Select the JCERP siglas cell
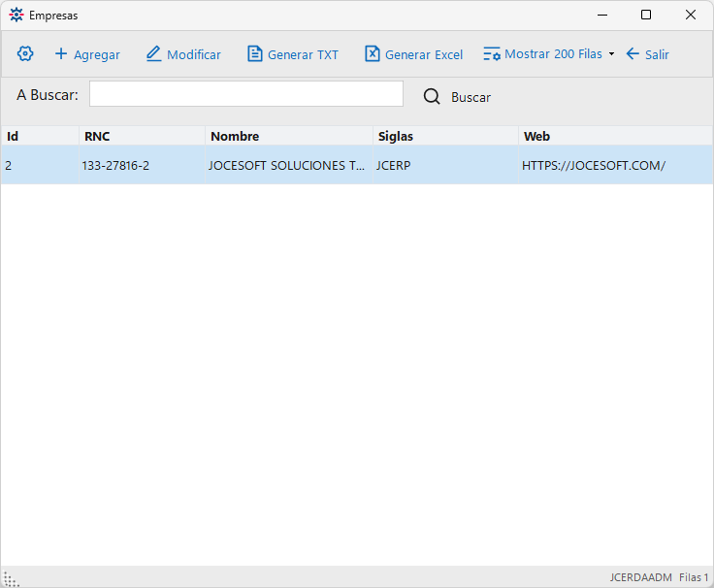 coord(446,165)
